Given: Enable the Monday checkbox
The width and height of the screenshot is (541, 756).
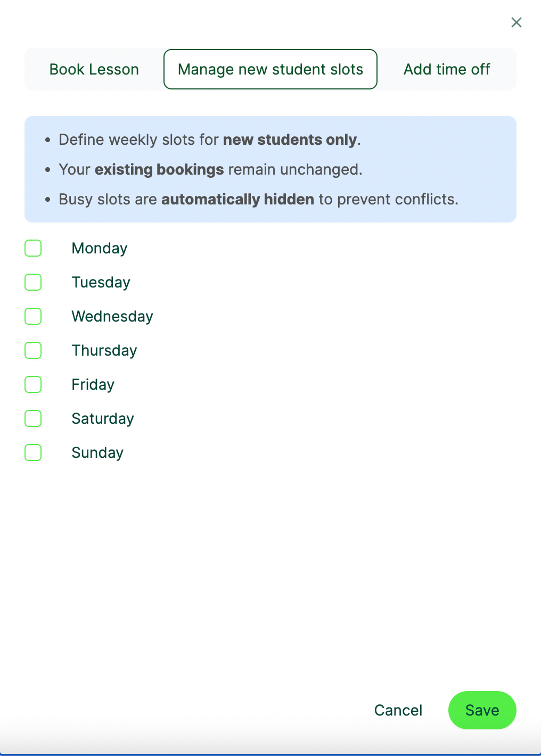Looking at the screenshot, I should tap(33, 248).
